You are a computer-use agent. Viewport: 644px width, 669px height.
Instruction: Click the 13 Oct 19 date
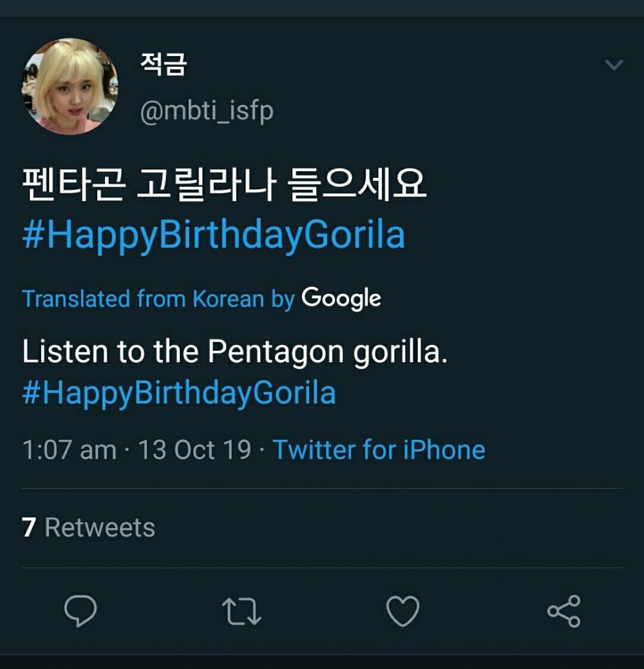194,449
